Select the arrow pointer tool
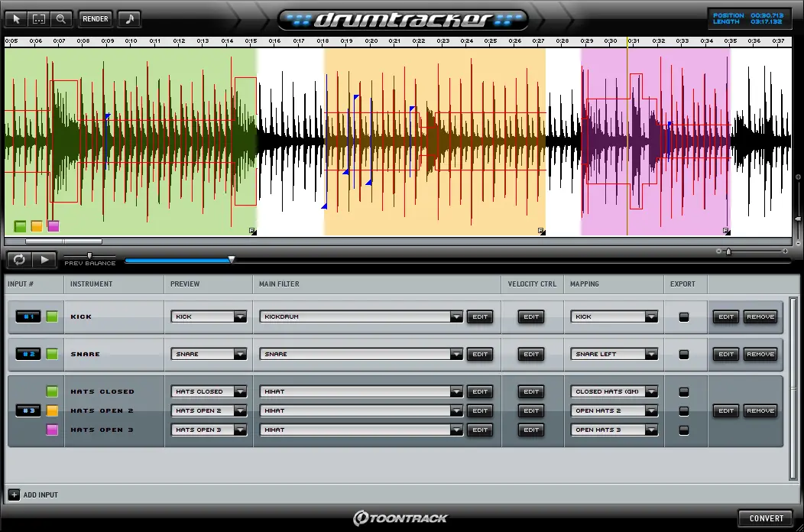Viewport: 804px width, 532px height. coord(18,18)
